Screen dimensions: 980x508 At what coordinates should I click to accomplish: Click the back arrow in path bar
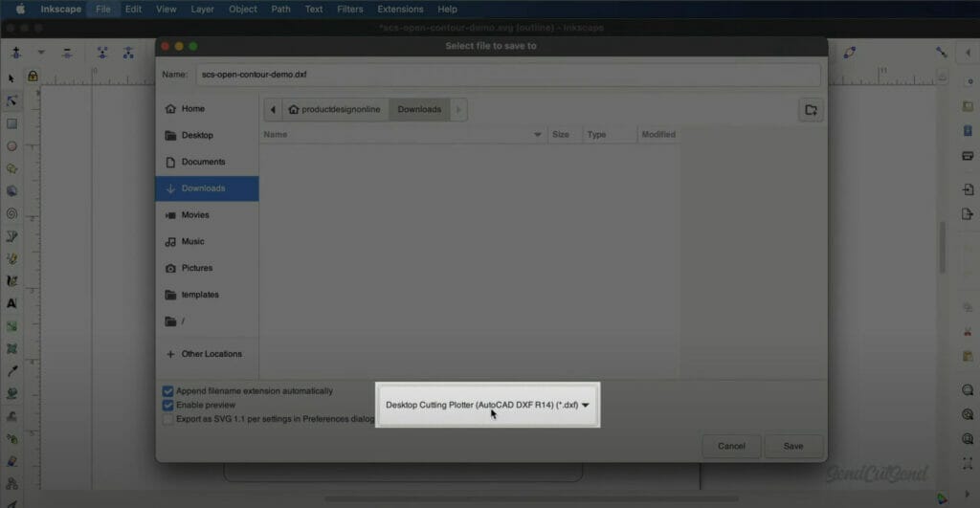[274, 109]
